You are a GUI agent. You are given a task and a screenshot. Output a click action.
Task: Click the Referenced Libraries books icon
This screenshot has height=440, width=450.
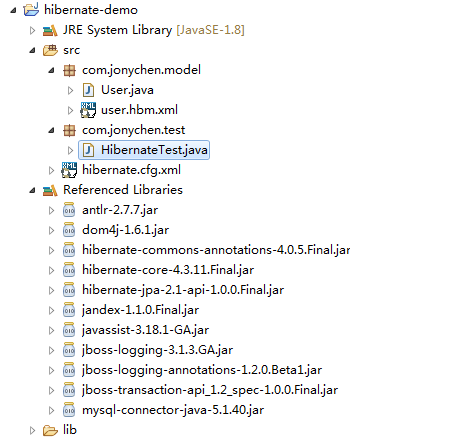(x=50, y=190)
